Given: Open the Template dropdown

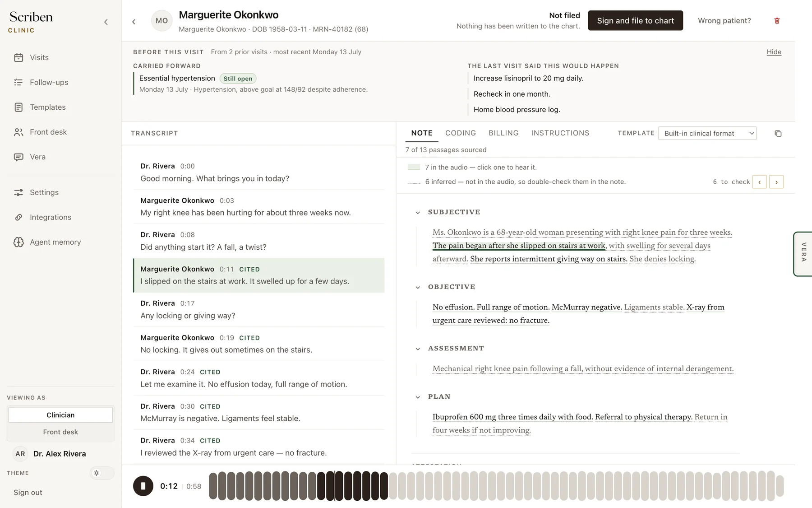Looking at the screenshot, I should coord(707,133).
